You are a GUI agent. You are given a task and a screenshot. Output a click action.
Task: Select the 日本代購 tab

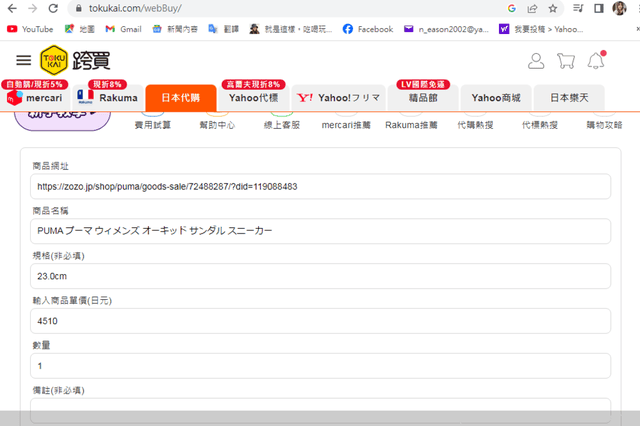click(x=181, y=98)
